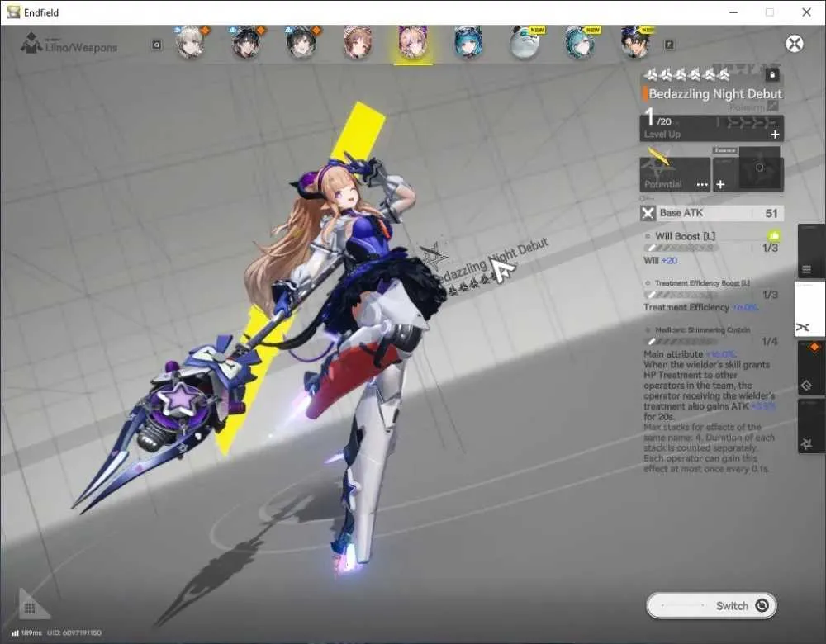This screenshot has height=644, width=826.
Task: Close the weapons screen with the X
Action: click(x=795, y=44)
